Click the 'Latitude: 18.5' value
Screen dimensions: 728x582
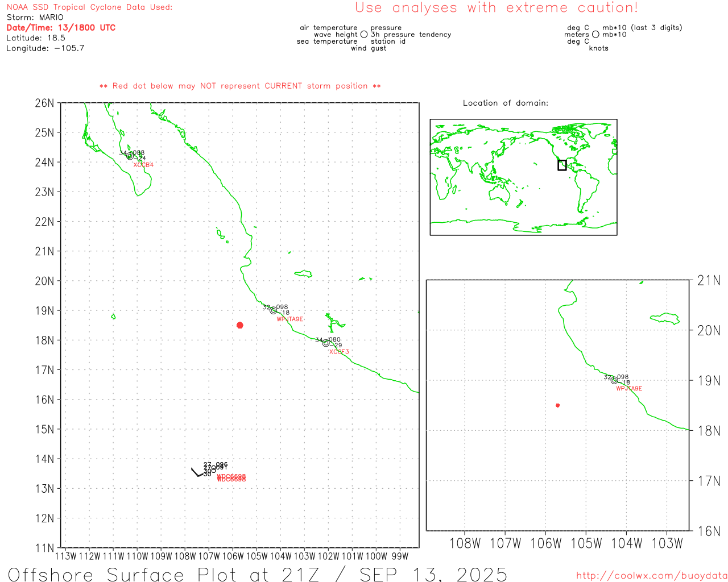click(x=36, y=38)
